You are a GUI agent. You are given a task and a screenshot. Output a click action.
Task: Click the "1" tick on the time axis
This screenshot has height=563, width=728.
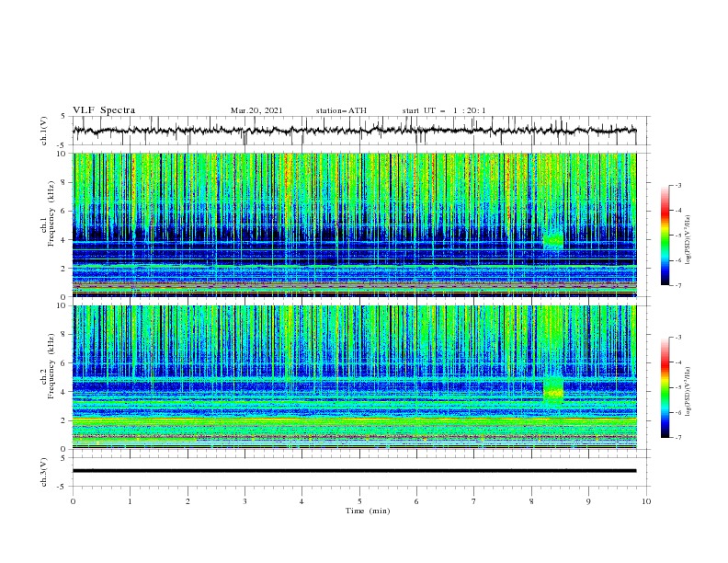130,501
